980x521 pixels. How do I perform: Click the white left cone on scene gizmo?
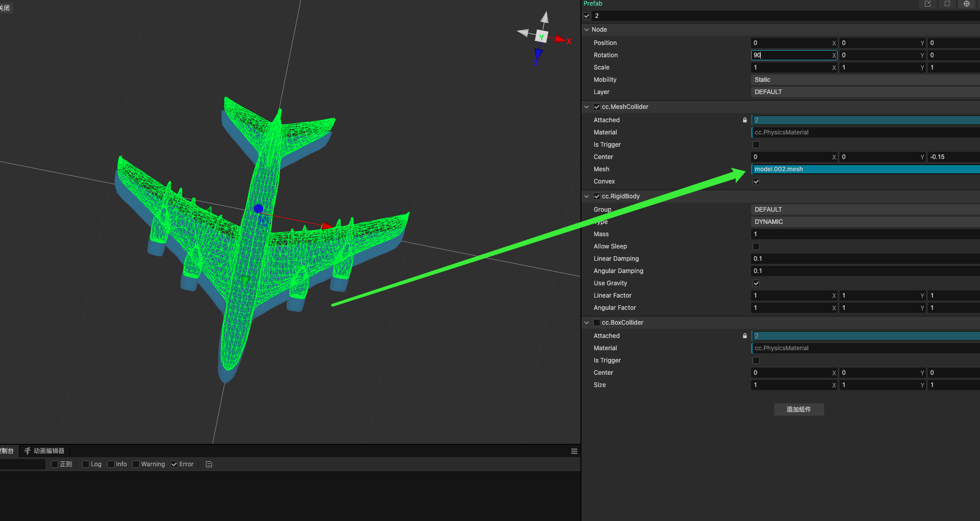pos(523,33)
